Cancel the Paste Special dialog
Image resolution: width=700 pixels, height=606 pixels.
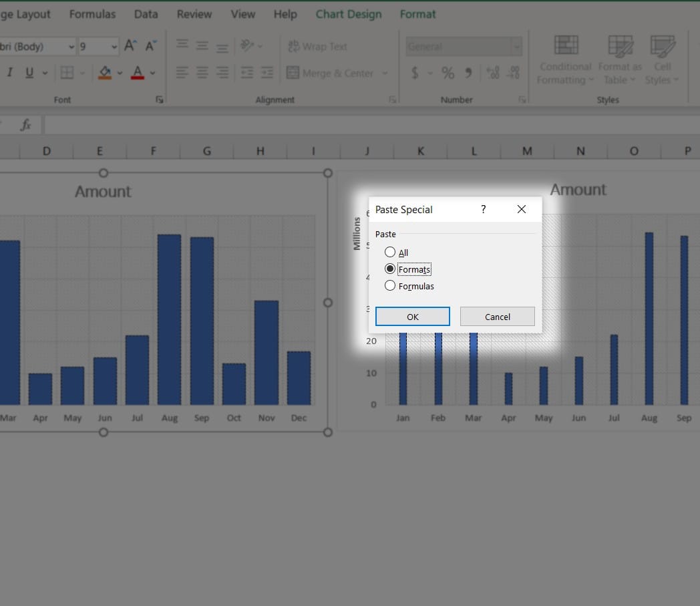tap(497, 317)
